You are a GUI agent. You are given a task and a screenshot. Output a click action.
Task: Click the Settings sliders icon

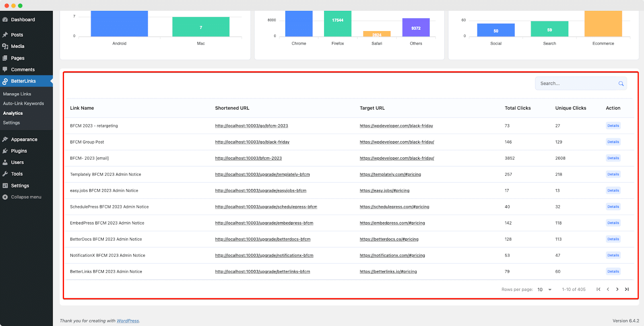(x=5, y=185)
